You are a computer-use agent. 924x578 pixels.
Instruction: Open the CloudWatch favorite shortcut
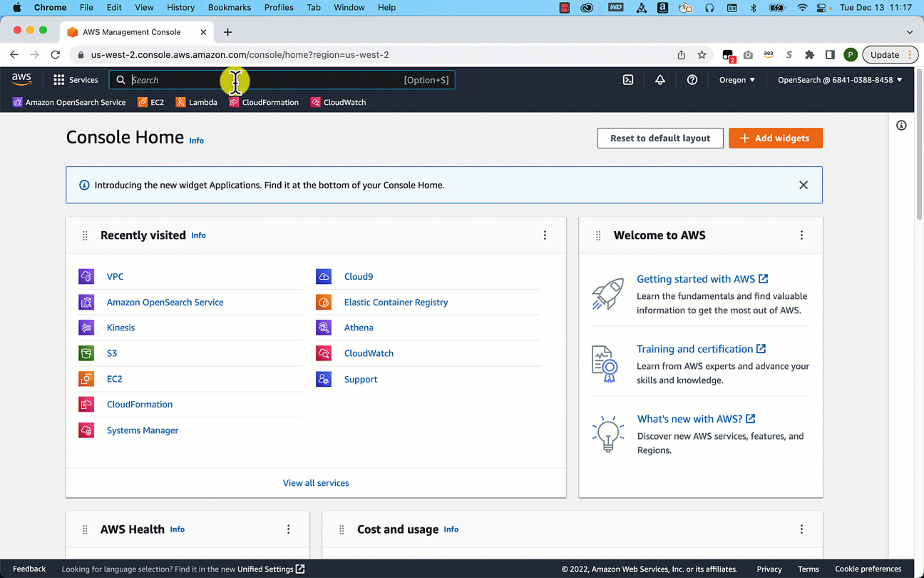pos(338,102)
